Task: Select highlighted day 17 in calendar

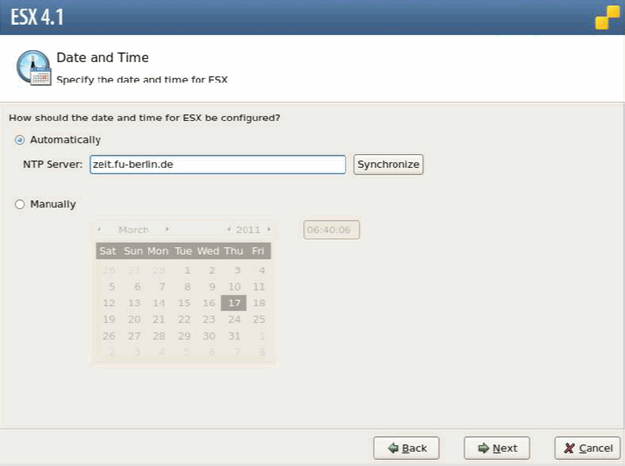Action: point(233,303)
